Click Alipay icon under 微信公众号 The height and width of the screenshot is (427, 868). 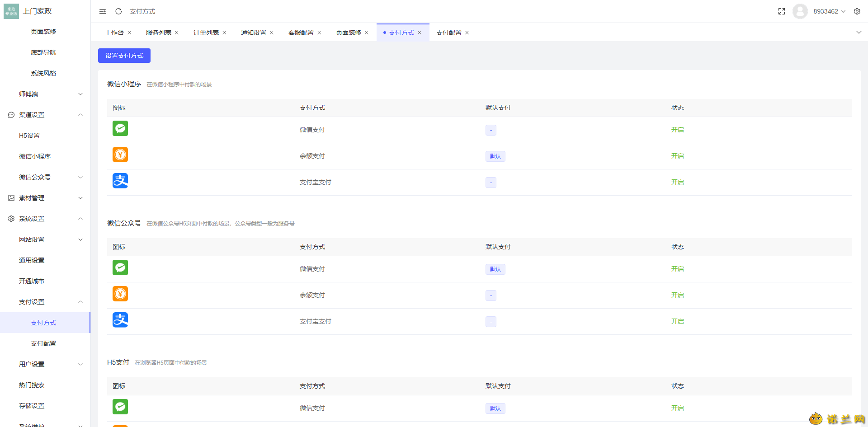coord(120,320)
